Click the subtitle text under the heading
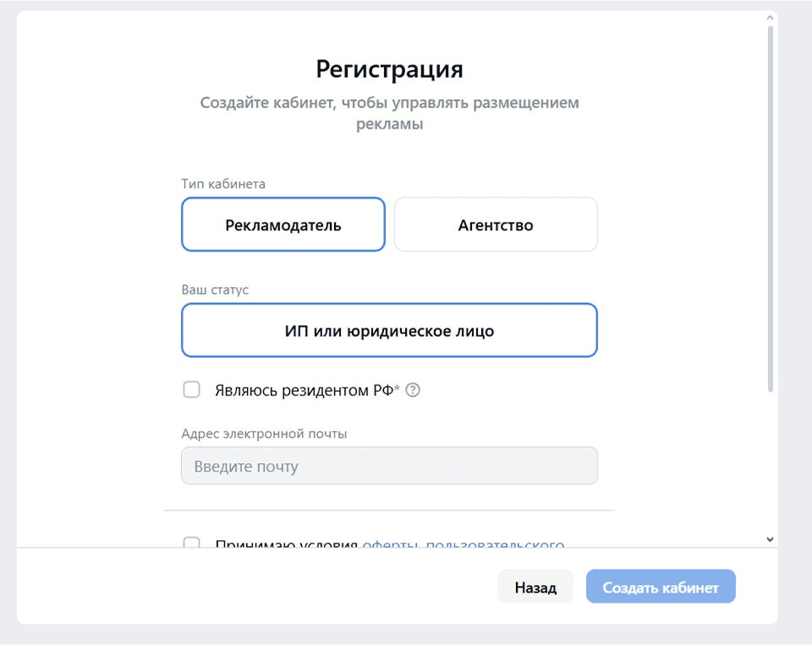The height and width of the screenshot is (645, 812). (x=388, y=113)
